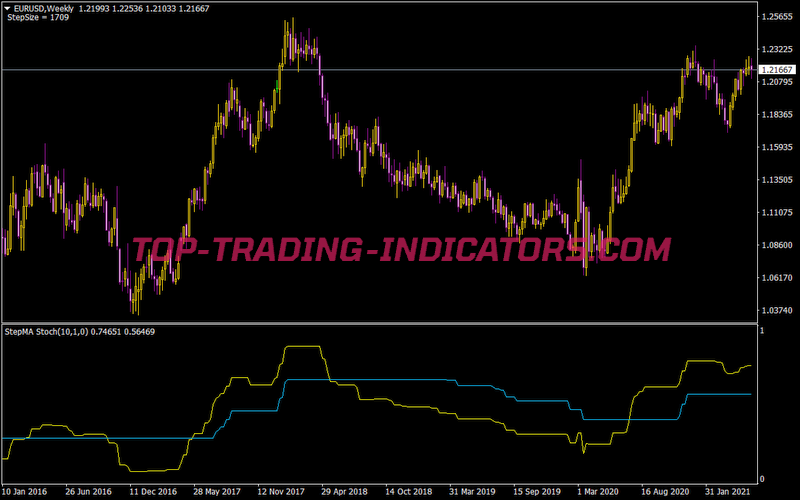Click the 1.20795 price scale value

pos(777,82)
